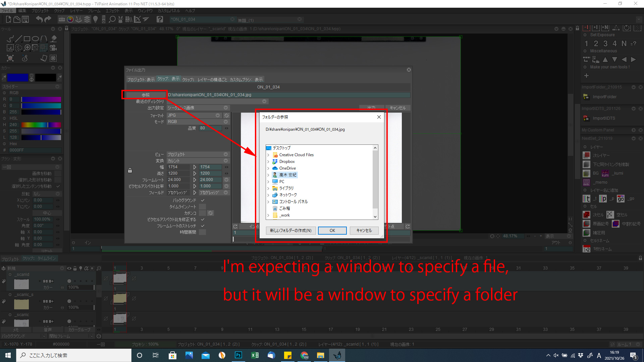644x362 pixels.
Task: Click the help question mark icon
Action: coord(160,19)
